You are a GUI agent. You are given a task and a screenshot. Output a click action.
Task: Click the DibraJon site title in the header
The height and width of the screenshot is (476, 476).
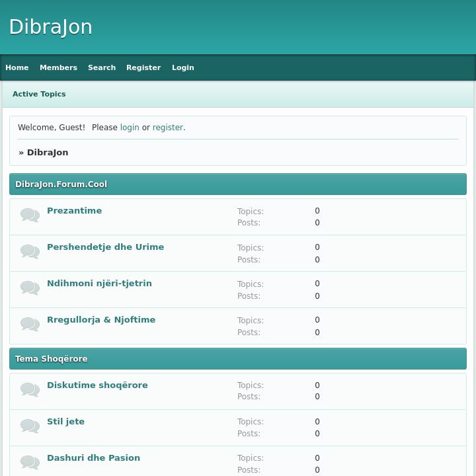pos(51,27)
